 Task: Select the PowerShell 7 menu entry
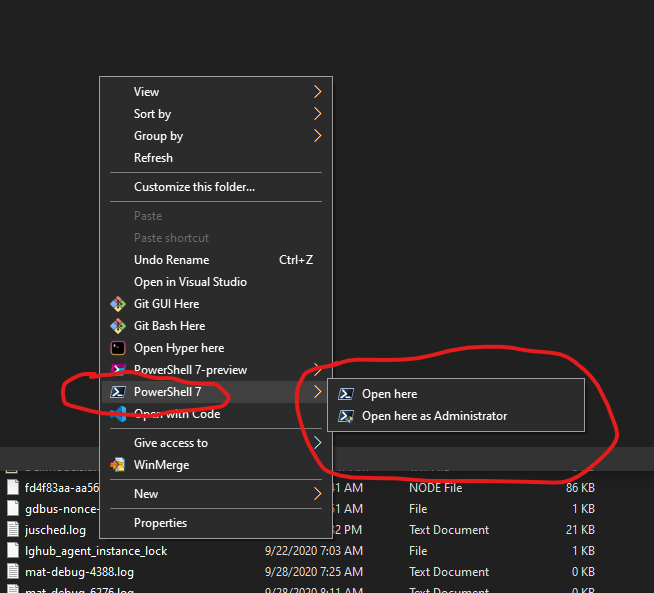click(216, 392)
